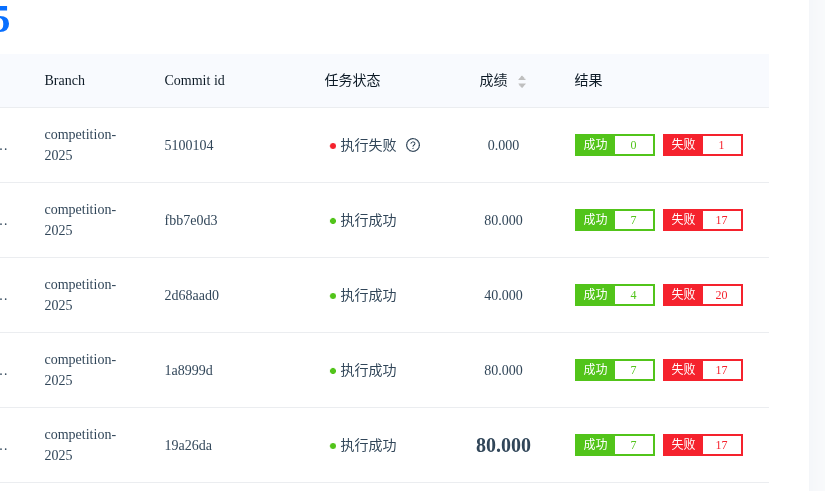Select commit 19a26da
825x491 pixels.
coord(188,445)
